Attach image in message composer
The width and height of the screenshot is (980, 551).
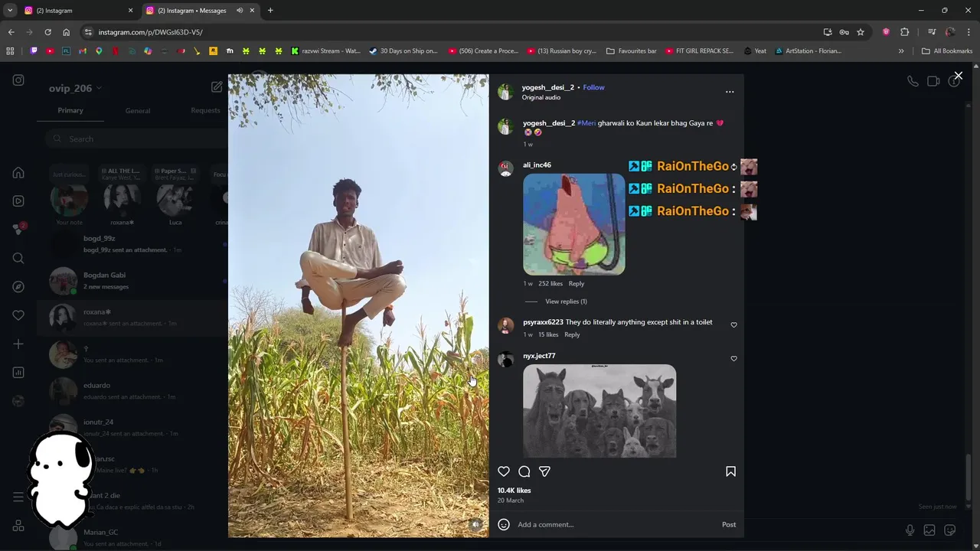tap(929, 530)
